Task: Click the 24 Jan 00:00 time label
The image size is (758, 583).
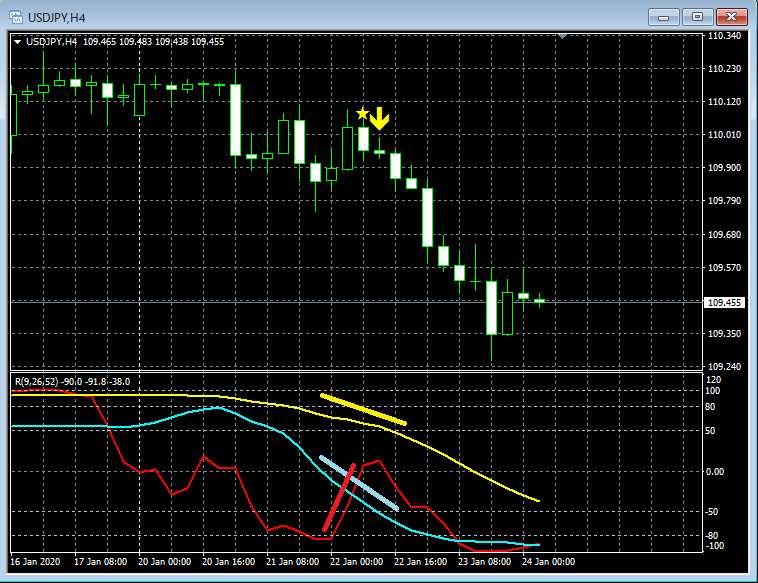Action: click(x=548, y=562)
